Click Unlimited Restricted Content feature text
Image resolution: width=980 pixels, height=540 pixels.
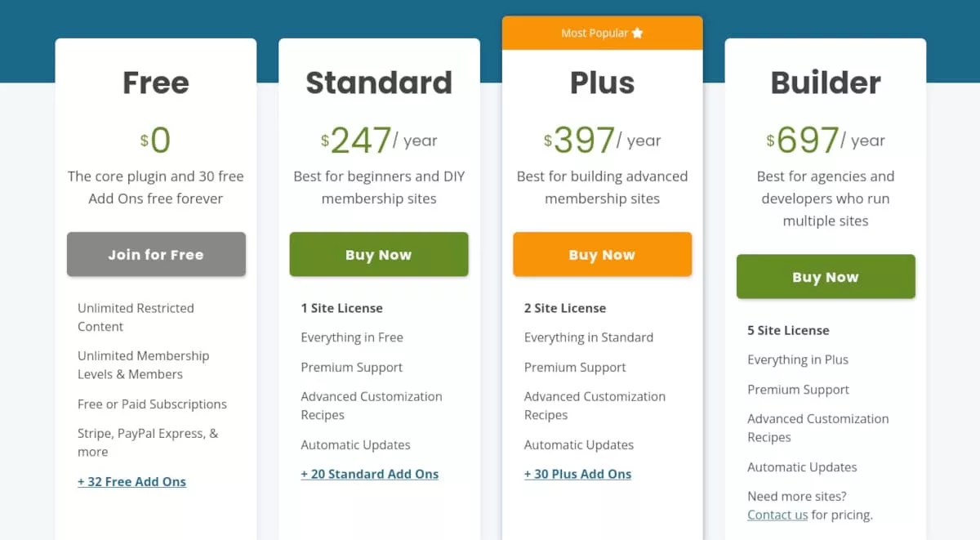(x=136, y=317)
